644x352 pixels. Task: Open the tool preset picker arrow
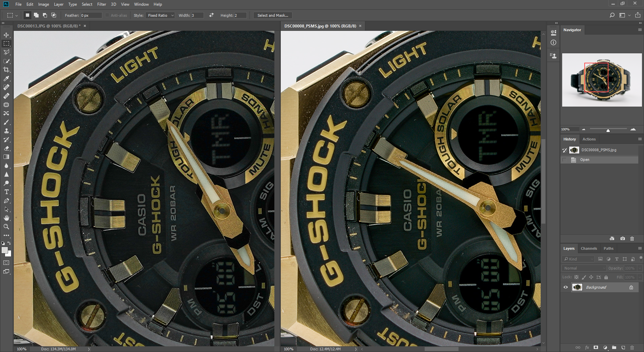coord(16,15)
